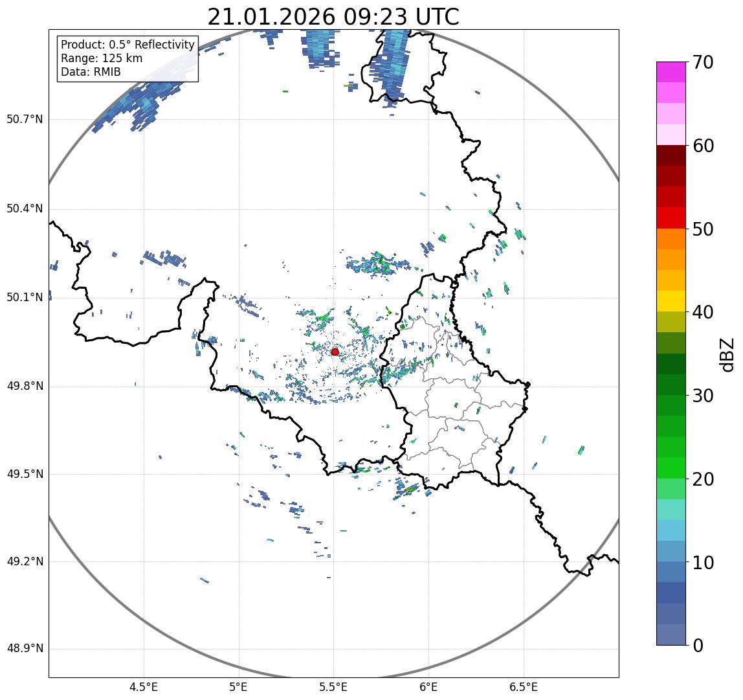Screen dimensions: 743x700
Task: Click the colorbar 60 tick label
Action: coord(703,146)
